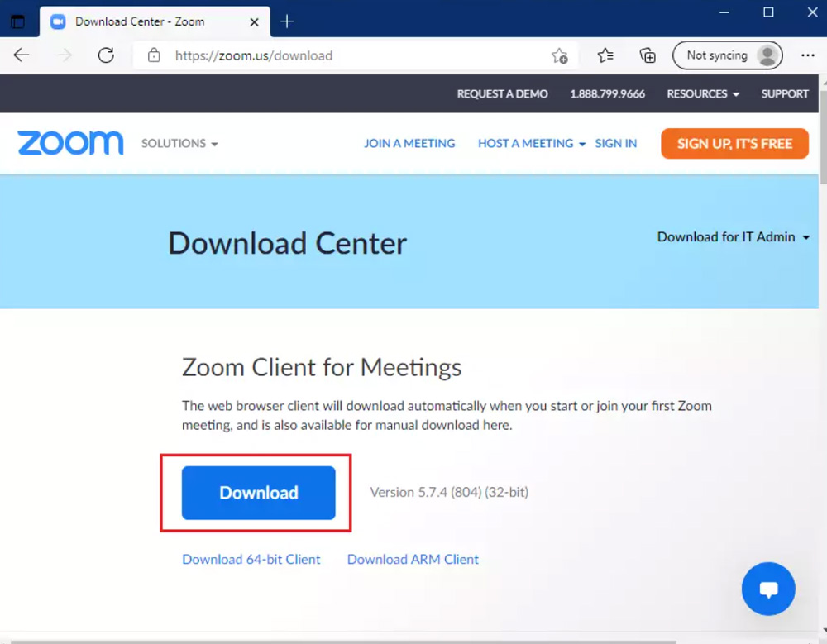Screen dimensions: 827x644
Task: Click Version 5.7.4 (804) (32-bit) text
Action: 449,492
